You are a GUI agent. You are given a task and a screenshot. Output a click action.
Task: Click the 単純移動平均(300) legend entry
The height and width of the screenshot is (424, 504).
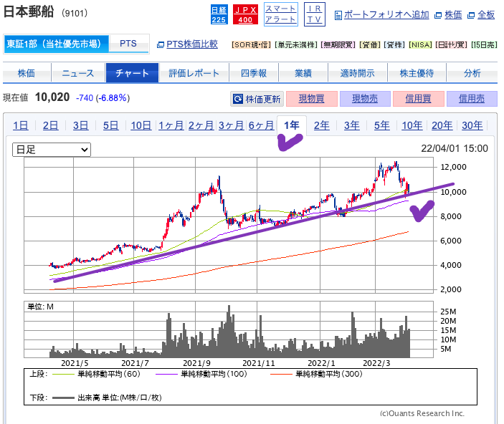click(317, 374)
